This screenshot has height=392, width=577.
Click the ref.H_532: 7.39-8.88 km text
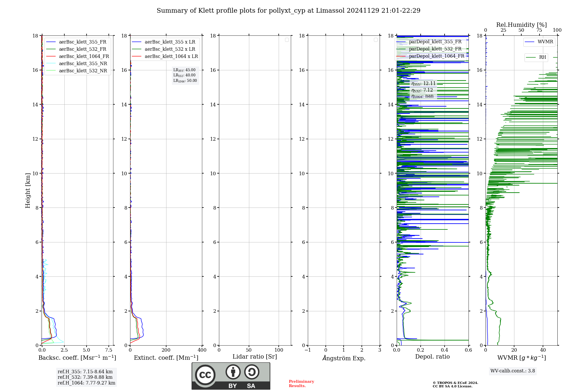point(85,377)
